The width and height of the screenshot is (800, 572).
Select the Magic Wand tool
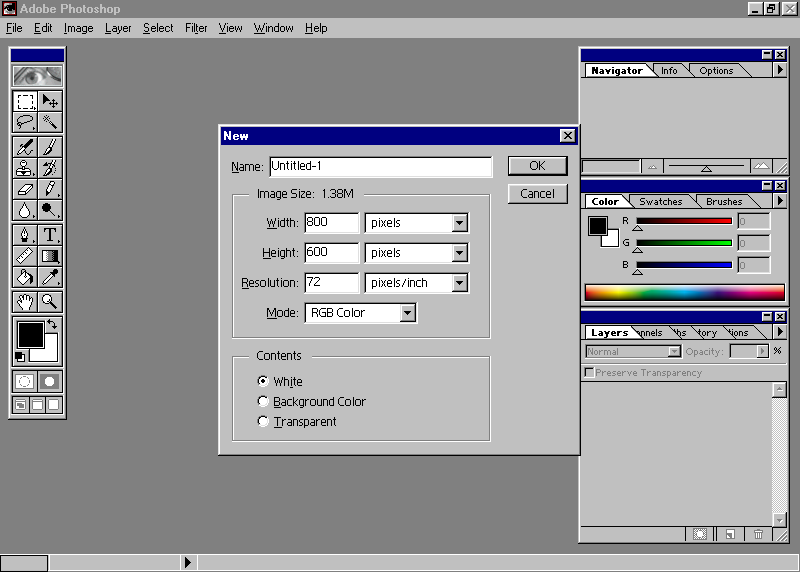(x=49, y=122)
